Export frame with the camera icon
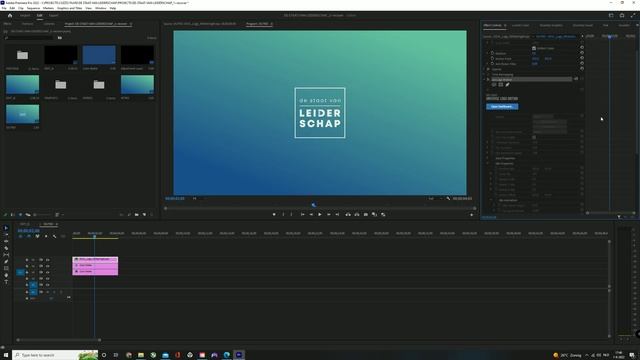Viewport: 640px width, 360px height. tap(366, 214)
